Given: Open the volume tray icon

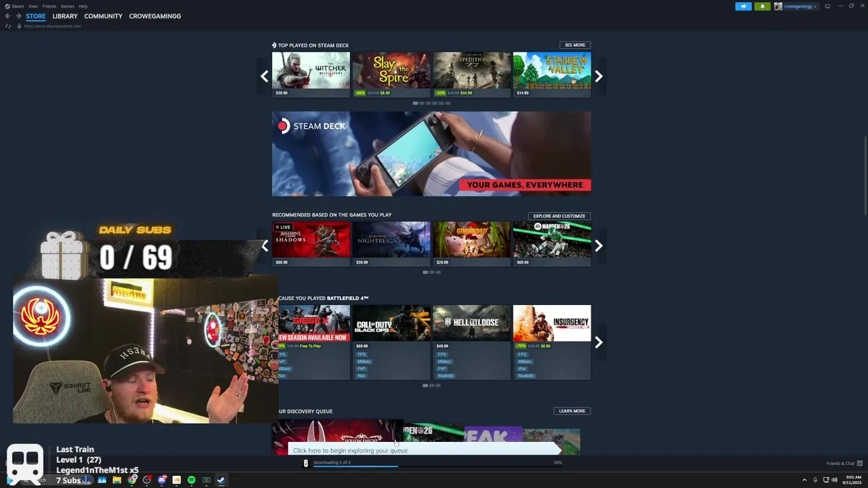Looking at the screenshot, I should point(834,481).
